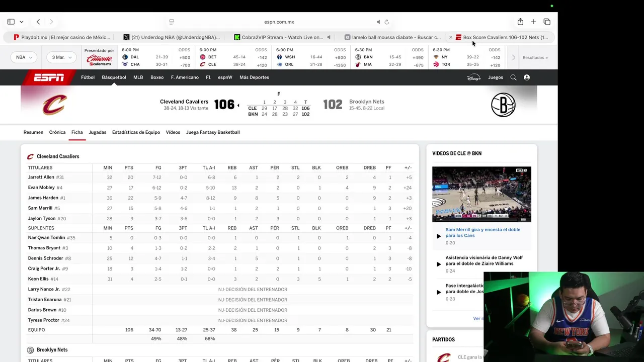Play the main CLE @ BKN video thumbnail
This screenshot has width=644, height=362.
click(481, 194)
